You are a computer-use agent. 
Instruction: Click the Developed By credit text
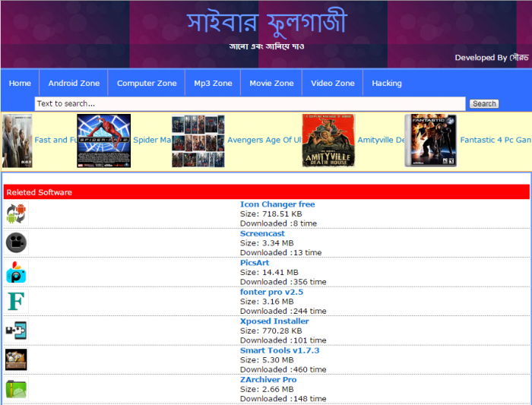tap(492, 57)
